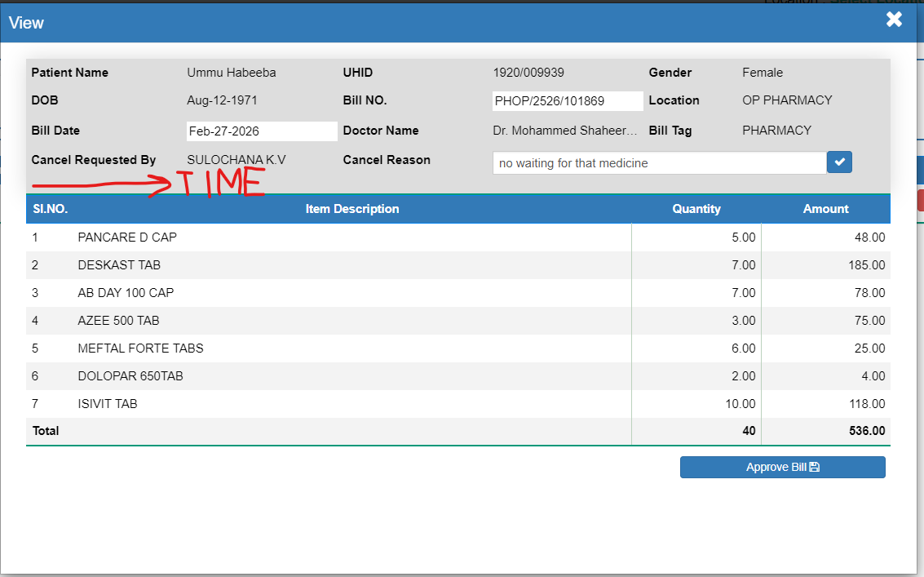Select the DESKAST TAB item row

(119, 265)
